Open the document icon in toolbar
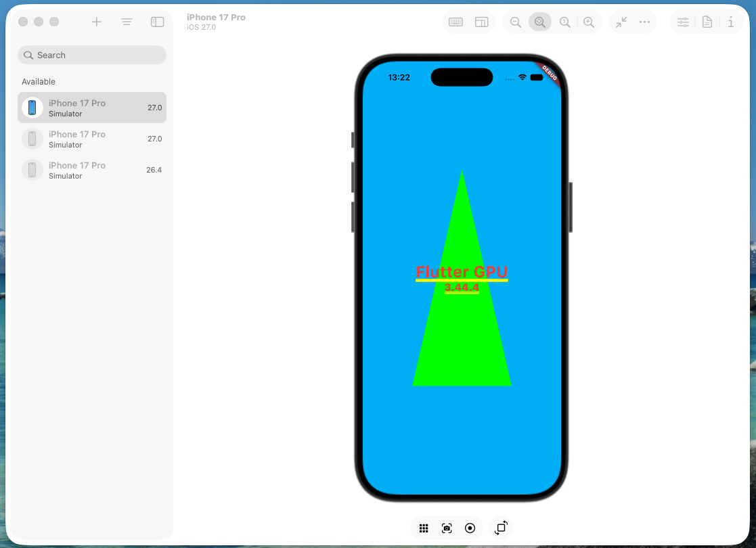Screen dimensions: 756x548 coord(707,22)
